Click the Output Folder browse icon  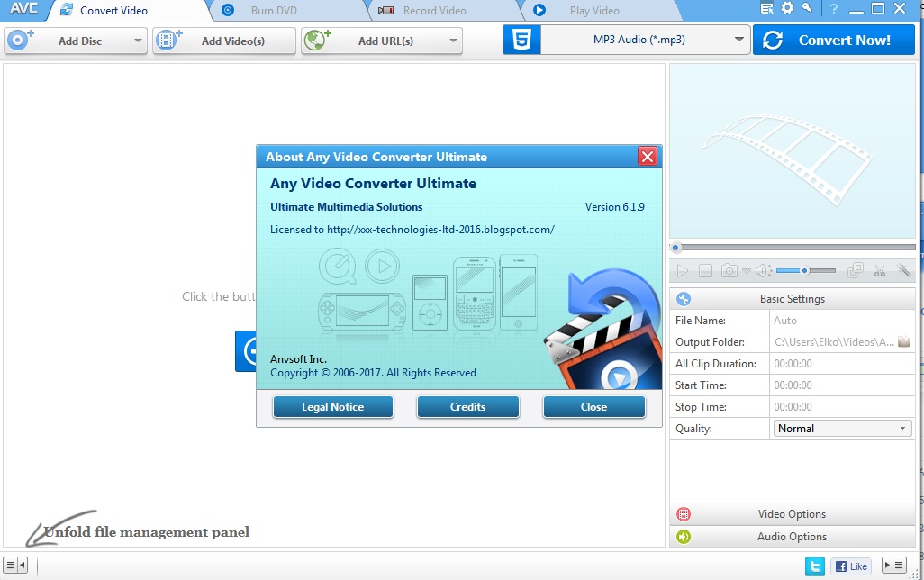click(904, 341)
